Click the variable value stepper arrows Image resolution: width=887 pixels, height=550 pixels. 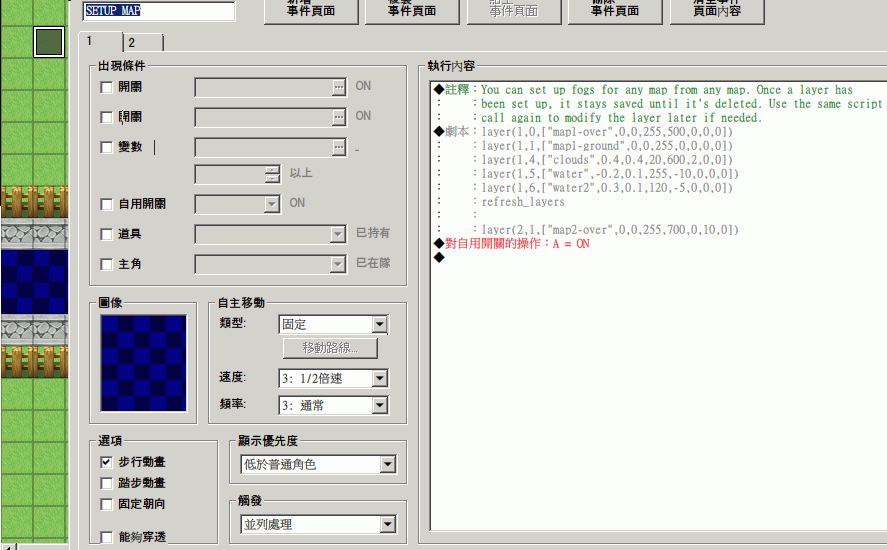[272, 174]
